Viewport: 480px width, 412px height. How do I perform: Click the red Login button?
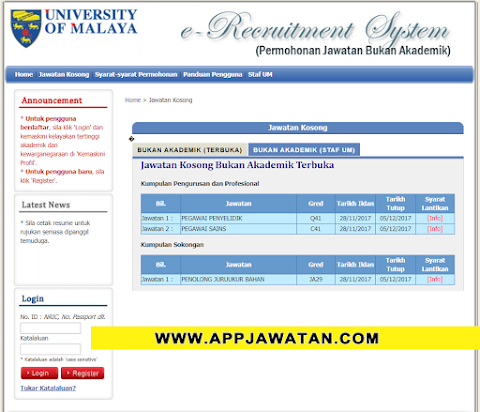[x=39, y=373]
